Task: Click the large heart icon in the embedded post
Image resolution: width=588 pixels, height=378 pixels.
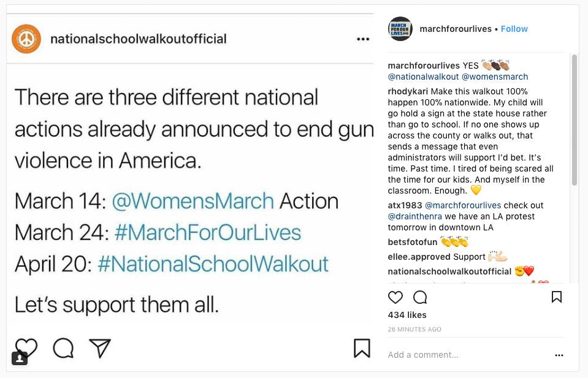Action: pos(26,348)
